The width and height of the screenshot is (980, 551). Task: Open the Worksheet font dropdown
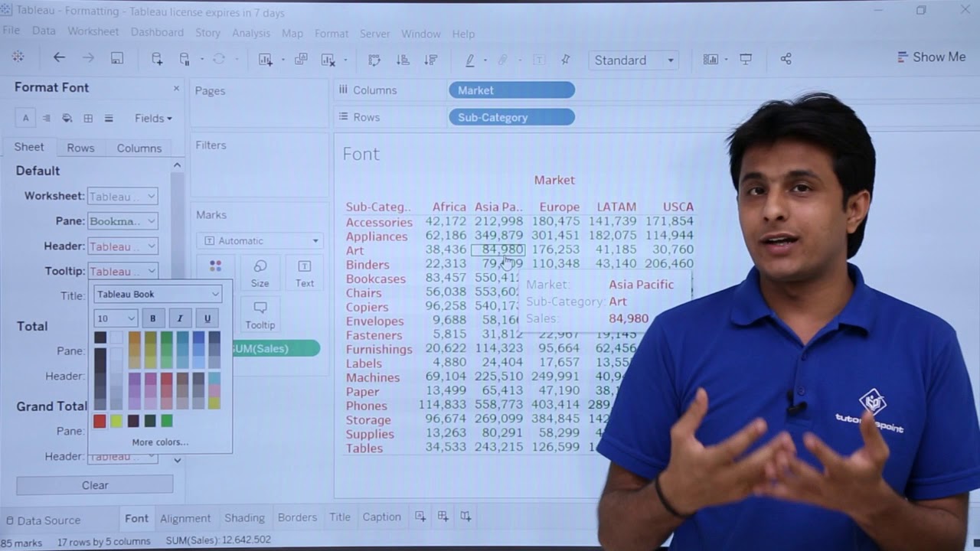point(122,196)
